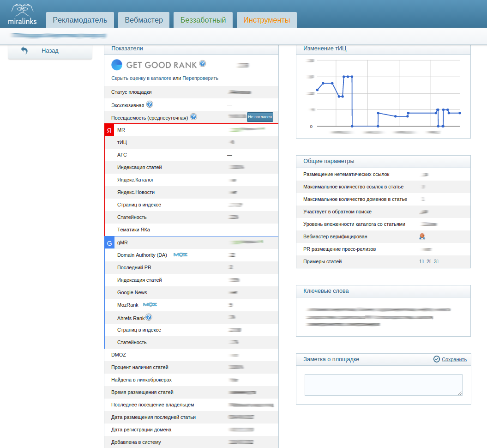Click the help icon next to Эксклюзивная
This screenshot has width=487, height=448.
click(x=150, y=104)
